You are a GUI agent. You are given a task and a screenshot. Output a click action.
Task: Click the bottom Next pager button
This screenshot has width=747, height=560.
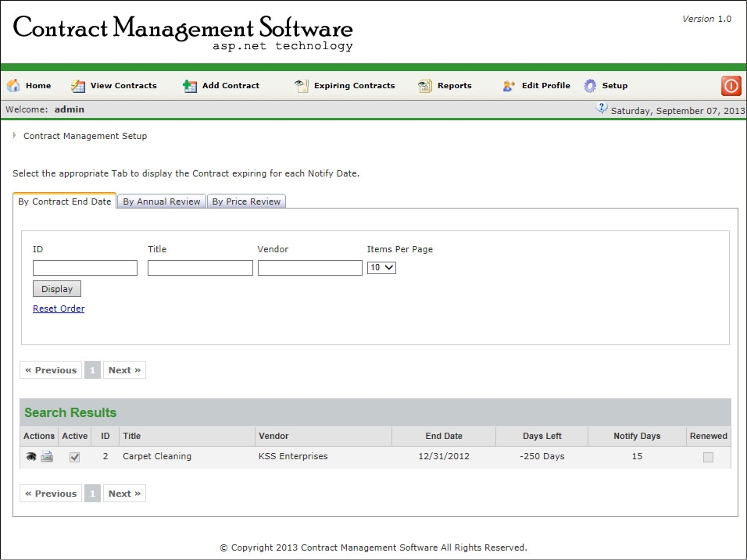pyautogui.click(x=124, y=494)
